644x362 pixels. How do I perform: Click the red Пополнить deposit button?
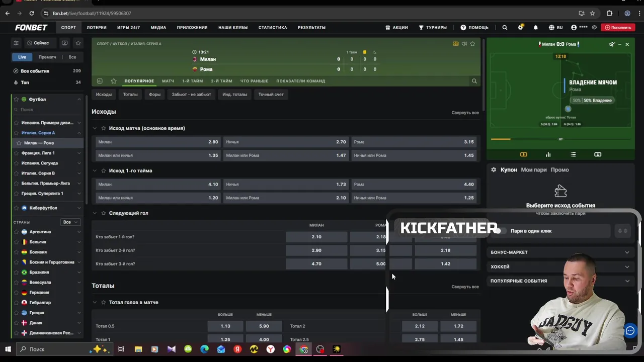click(x=618, y=28)
